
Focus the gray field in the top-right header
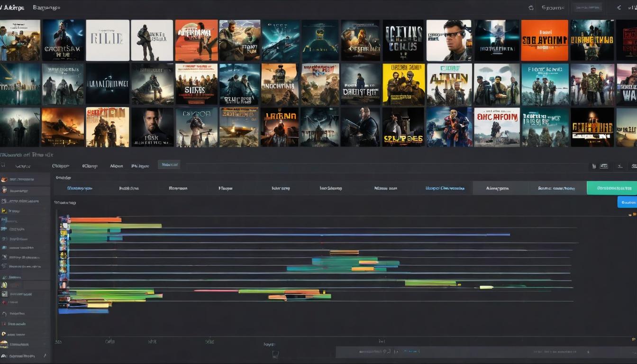tap(587, 7)
